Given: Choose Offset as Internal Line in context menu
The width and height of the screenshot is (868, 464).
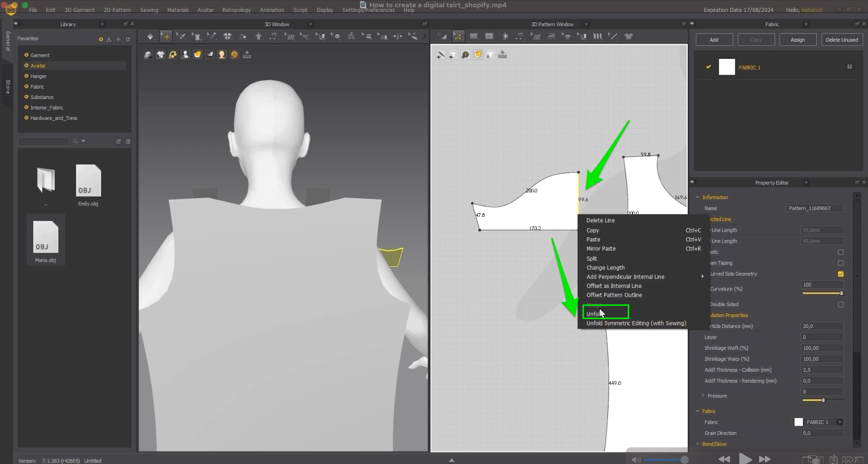Looking at the screenshot, I should click(614, 286).
